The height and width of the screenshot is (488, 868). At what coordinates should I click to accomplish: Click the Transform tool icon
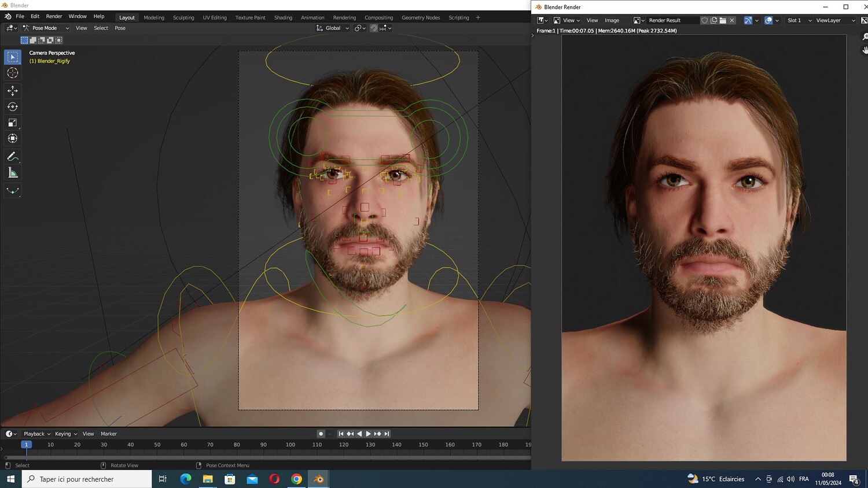click(x=13, y=138)
